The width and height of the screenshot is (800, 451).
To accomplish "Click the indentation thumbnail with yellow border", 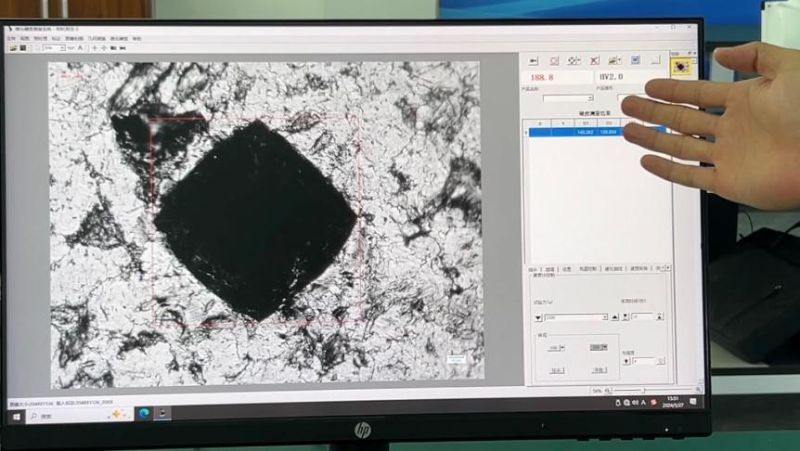I will pos(682,67).
